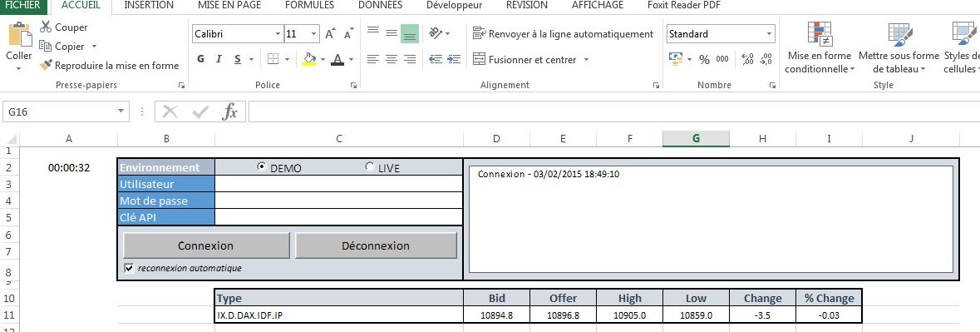Align text to bottom
The width and height of the screenshot is (980, 332).
[x=410, y=34]
